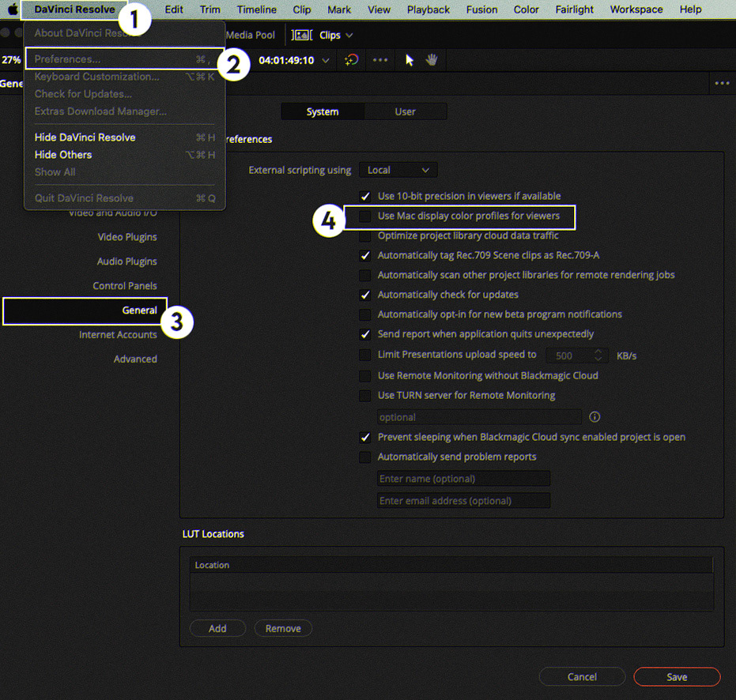Open the Edit menu
Image resolution: width=736 pixels, height=700 pixels.
(x=174, y=9)
